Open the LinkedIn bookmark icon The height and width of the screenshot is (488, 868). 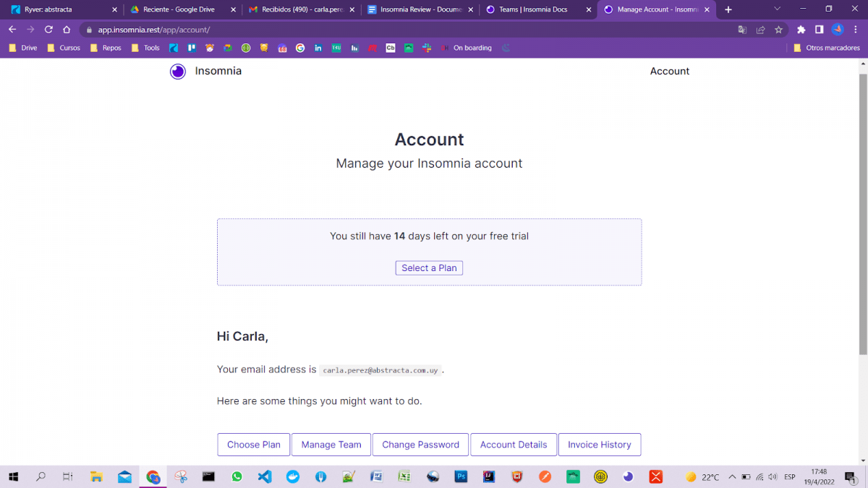click(318, 48)
